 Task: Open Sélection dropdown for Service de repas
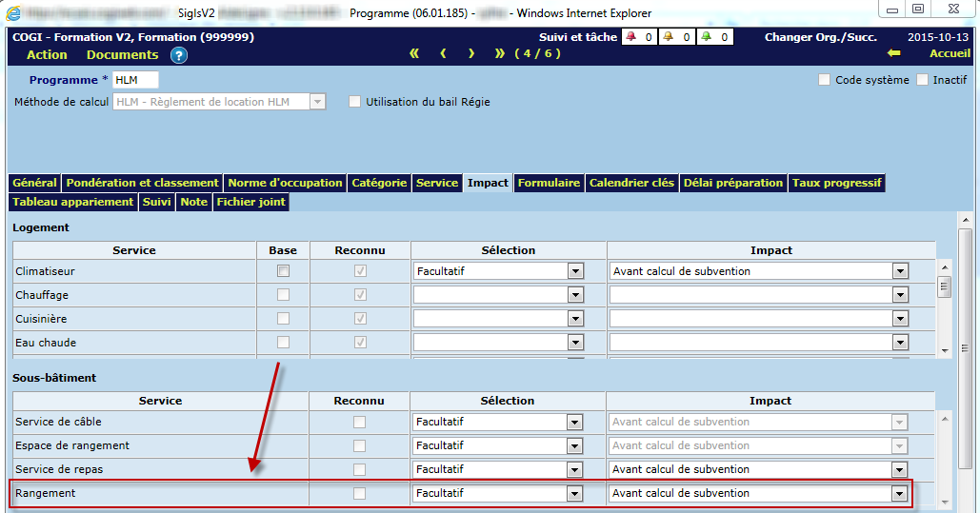(574, 469)
